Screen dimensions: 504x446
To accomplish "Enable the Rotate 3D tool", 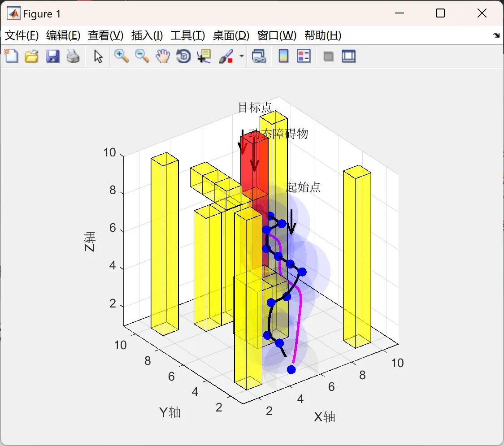I will pyautogui.click(x=183, y=56).
